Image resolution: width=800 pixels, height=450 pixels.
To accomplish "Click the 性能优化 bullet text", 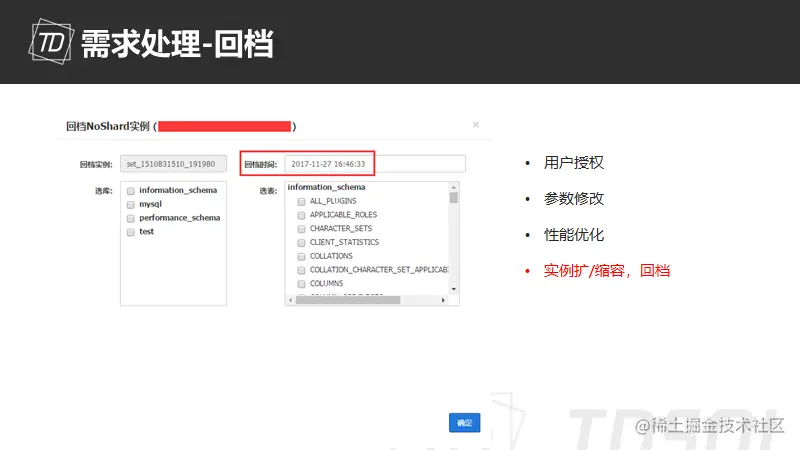I will [x=573, y=235].
